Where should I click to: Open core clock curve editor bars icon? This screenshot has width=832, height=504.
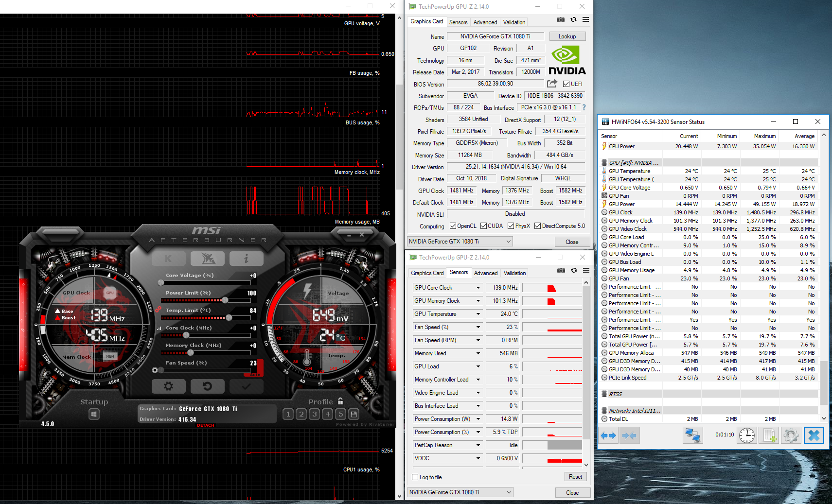(159, 328)
